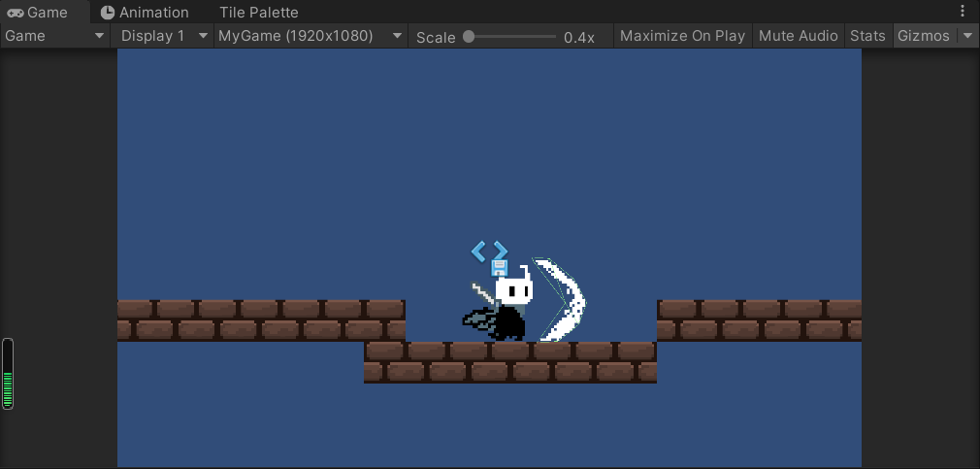Click the game controller icon on Game tab

pyautogui.click(x=15, y=13)
